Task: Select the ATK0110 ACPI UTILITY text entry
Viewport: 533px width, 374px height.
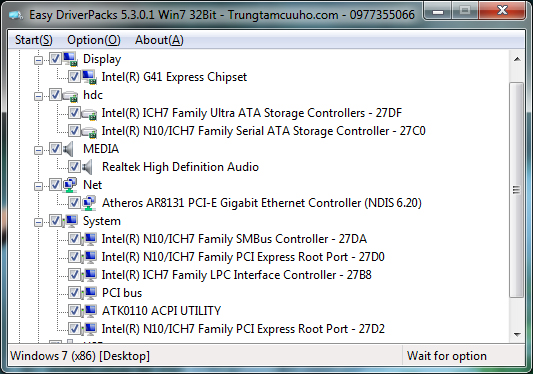Action: tap(161, 311)
